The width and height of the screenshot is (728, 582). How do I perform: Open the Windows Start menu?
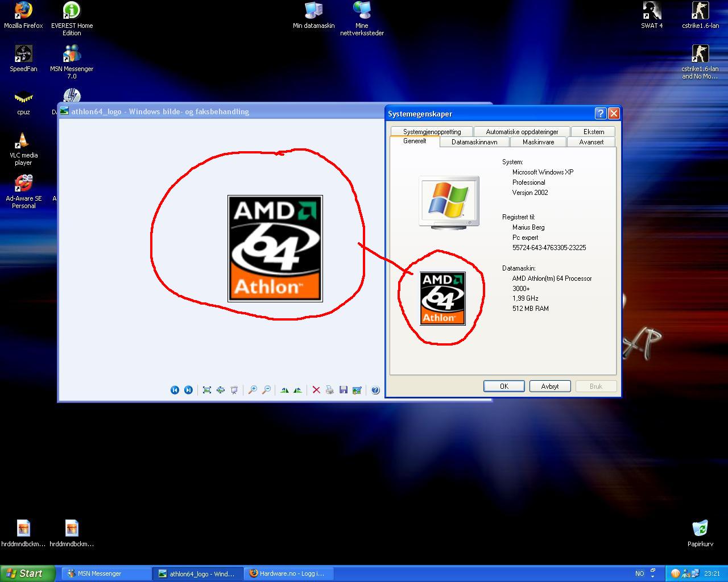[x=27, y=573]
